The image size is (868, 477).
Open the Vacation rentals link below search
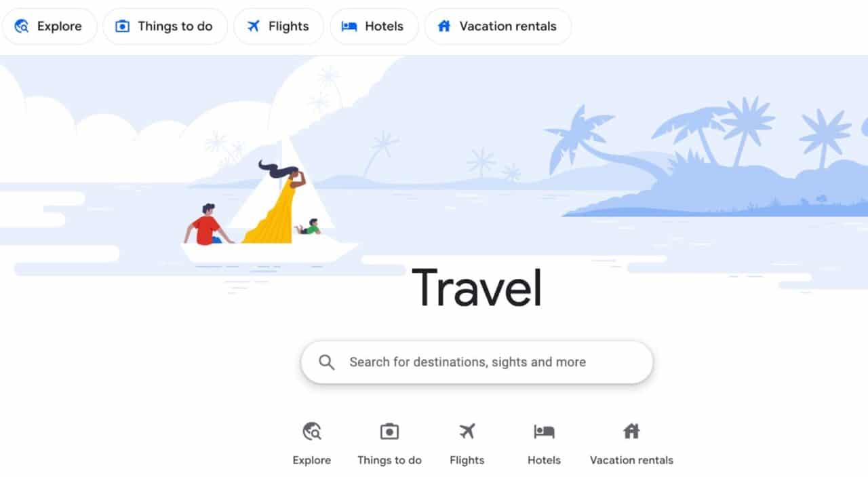click(631, 460)
